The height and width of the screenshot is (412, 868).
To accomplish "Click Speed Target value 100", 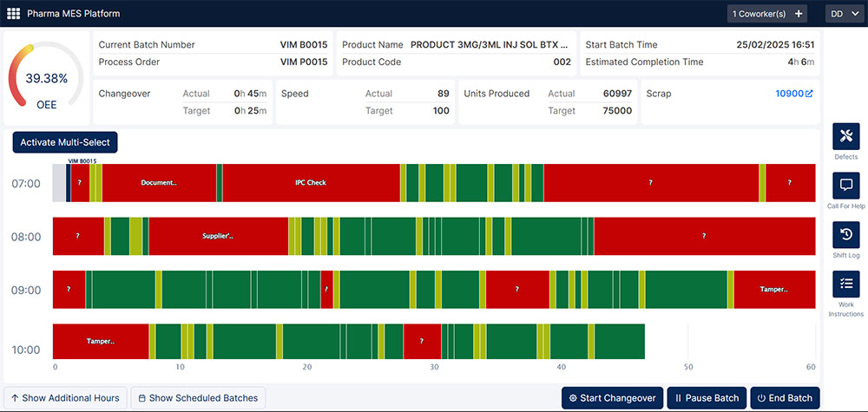I will click(441, 111).
